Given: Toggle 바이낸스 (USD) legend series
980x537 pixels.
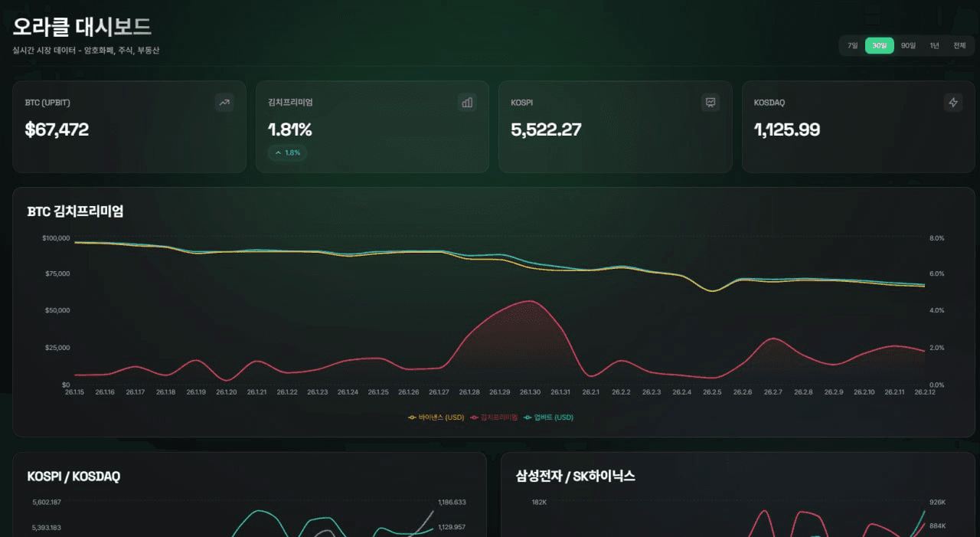Looking at the screenshot, I should point(436,417).
